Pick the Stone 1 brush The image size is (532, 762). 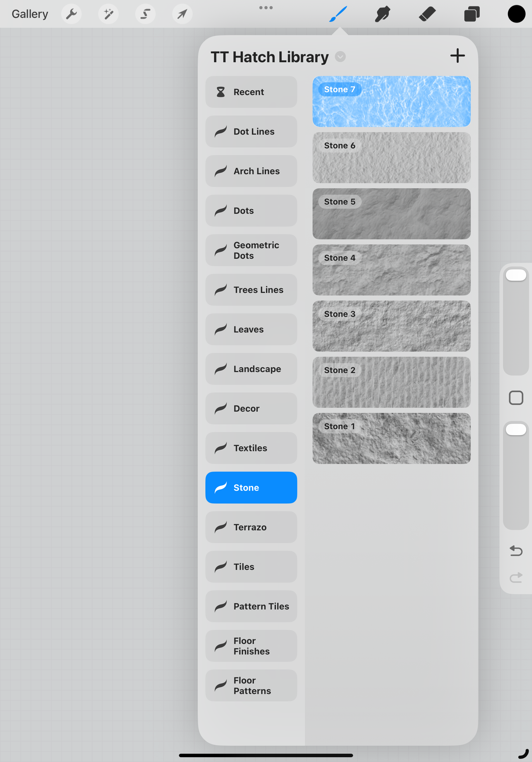(391, 438)
